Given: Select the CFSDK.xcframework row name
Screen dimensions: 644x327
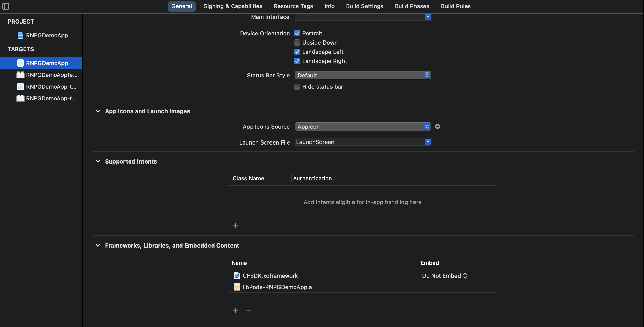Looking at the screenshot, I should click(x=270, y=276).
